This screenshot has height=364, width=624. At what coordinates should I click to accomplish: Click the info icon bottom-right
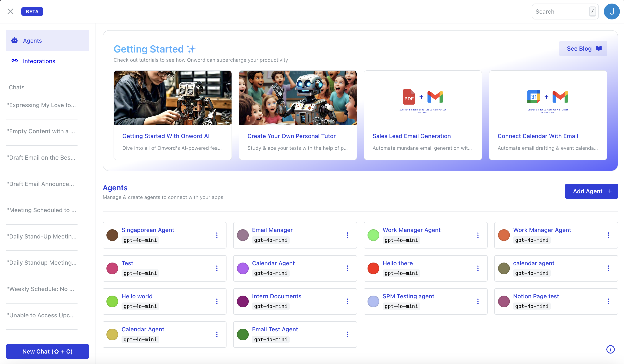coord(610,349)
